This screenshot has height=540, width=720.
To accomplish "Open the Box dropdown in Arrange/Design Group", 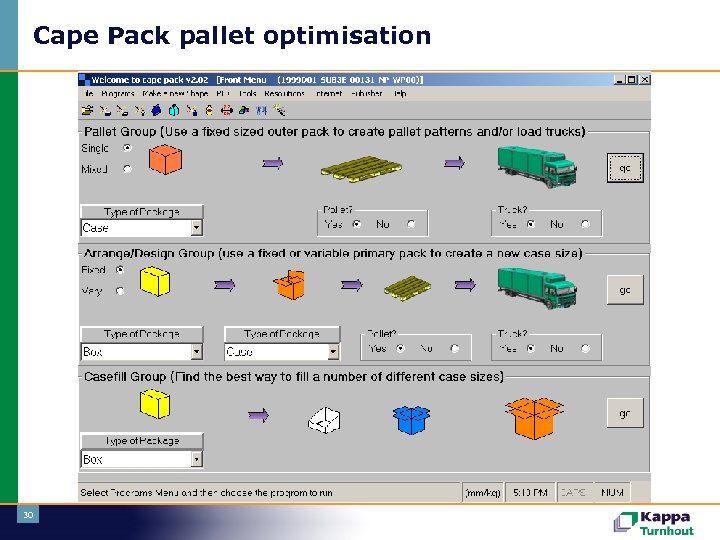I will click(x=197, y=352).
